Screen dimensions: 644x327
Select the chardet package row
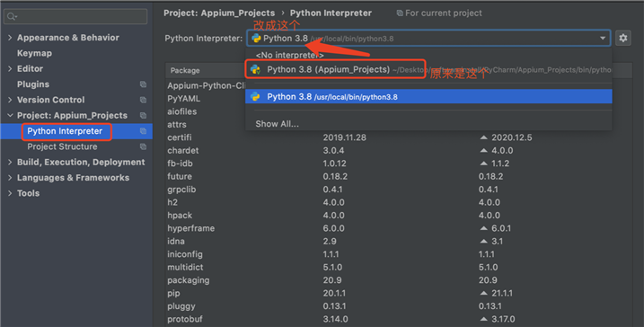[x=399, y=150]
